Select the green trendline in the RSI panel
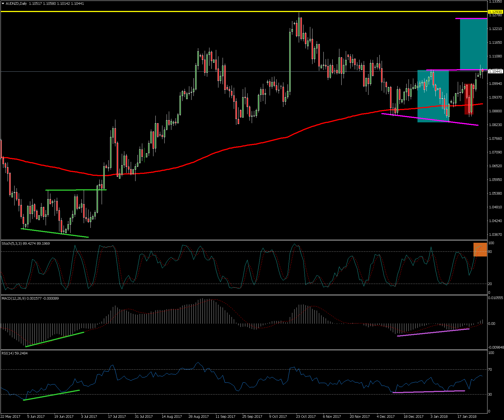Viewport: 504px width, 420px height. (x=51, y=395)
